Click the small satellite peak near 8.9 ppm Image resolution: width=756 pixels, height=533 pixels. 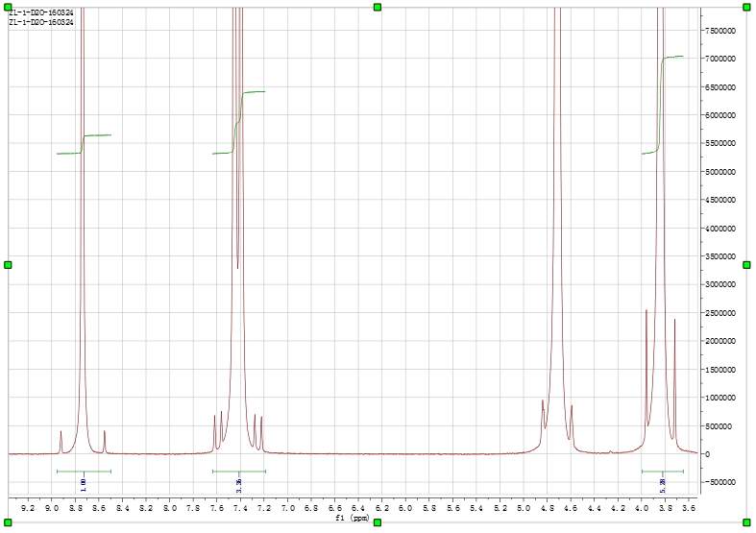pos(61,442)
